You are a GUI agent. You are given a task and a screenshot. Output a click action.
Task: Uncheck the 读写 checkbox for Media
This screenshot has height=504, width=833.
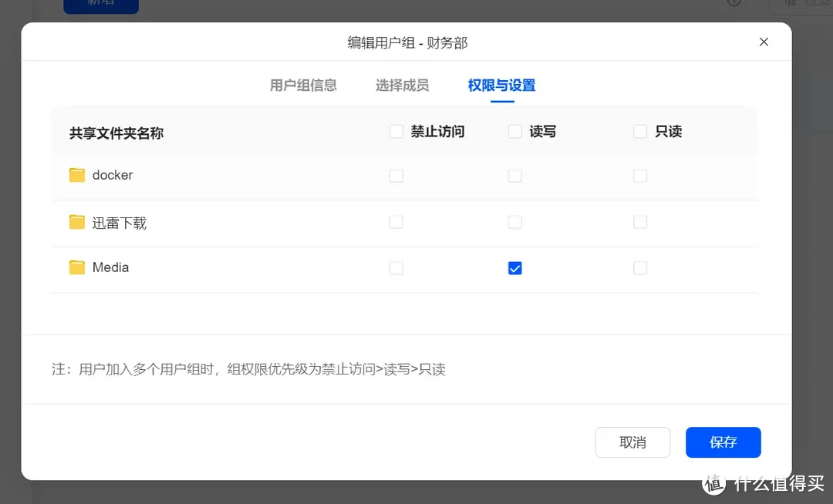[x=514, y=267]
